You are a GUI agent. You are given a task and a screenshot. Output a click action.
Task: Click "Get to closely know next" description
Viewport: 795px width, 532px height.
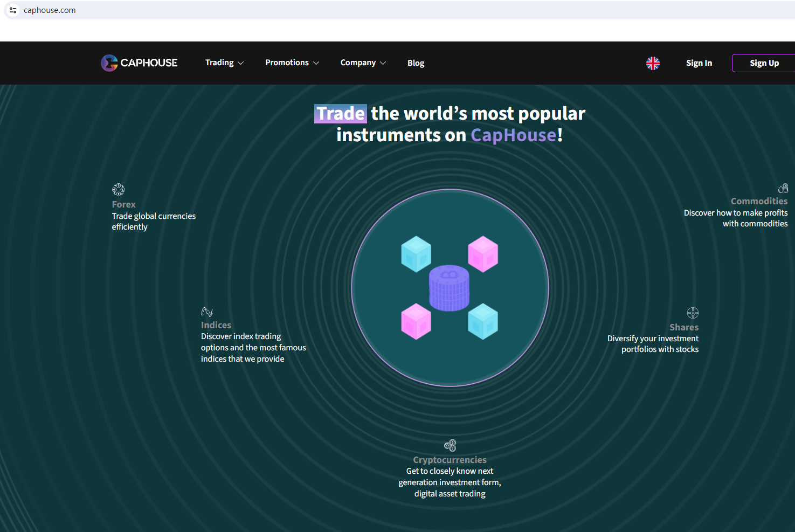coord(450,482)
